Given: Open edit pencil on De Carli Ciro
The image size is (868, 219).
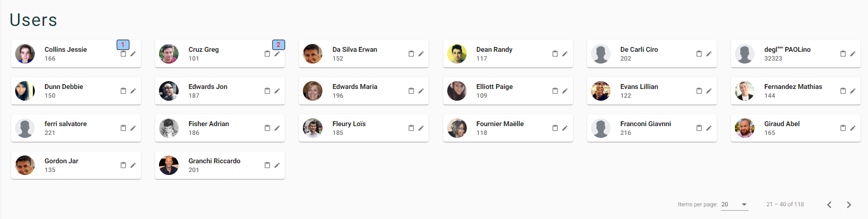Looking at the screenshot, I should (x=708, y=54).
